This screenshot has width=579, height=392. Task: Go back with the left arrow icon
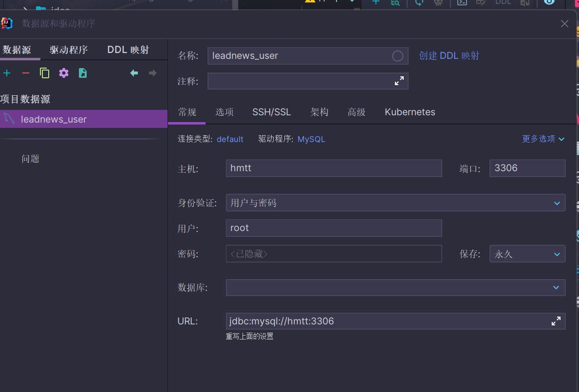point(134,73)
